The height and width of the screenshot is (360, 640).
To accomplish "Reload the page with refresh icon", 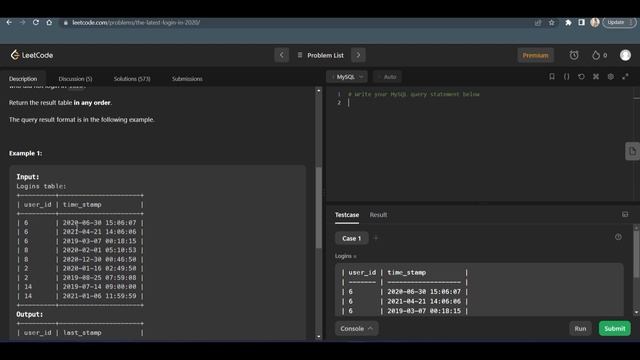I will coord(36,22).
